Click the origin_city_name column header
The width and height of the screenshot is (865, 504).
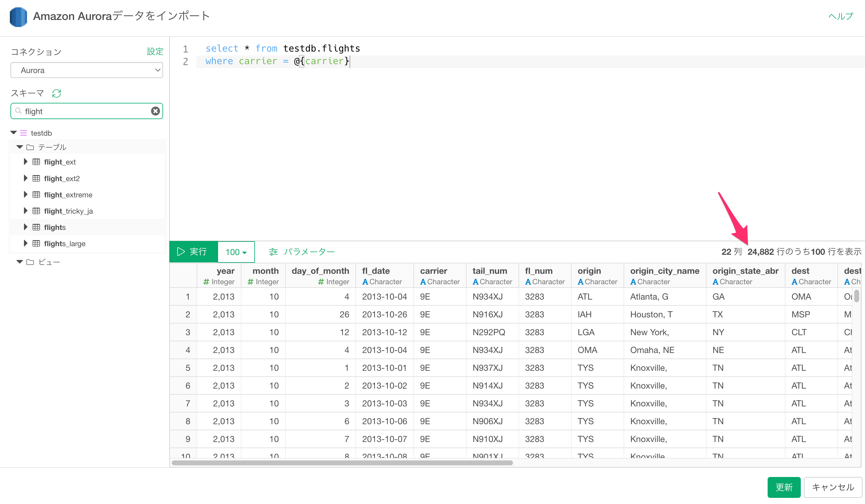(x=665, y=276)
